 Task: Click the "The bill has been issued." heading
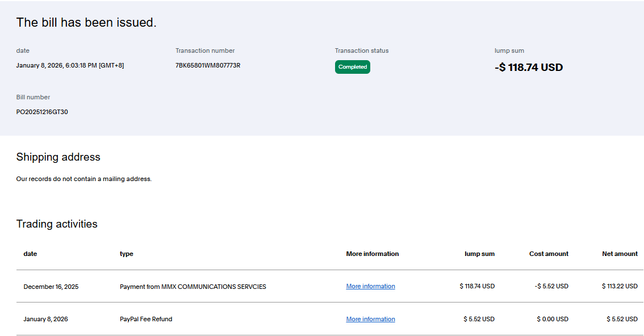click(86, 23)
